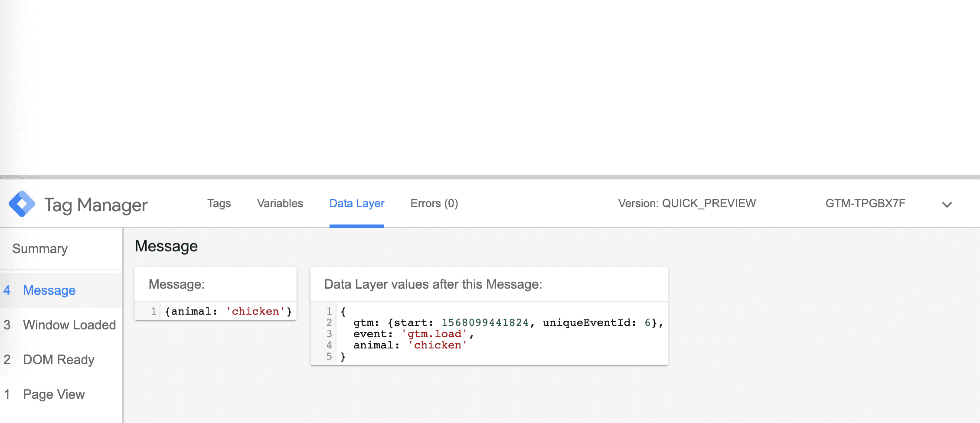Click the GTM-TPGBX7F container ID
The image size is (980, 423).
pos(865,204)
